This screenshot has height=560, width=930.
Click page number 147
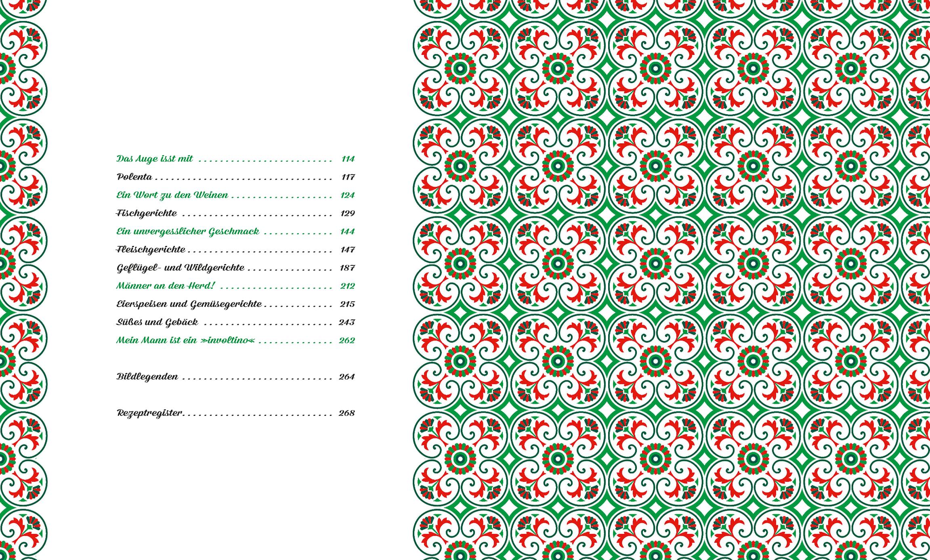point(347,250)
